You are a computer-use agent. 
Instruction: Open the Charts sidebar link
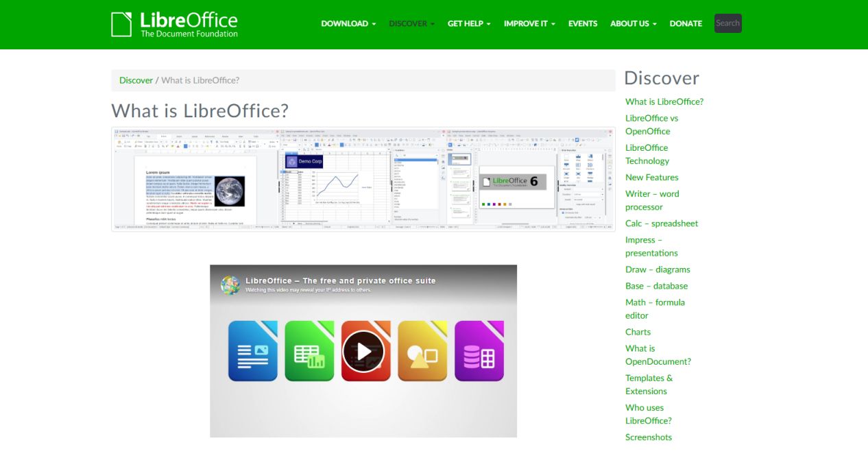pos(638,332)
